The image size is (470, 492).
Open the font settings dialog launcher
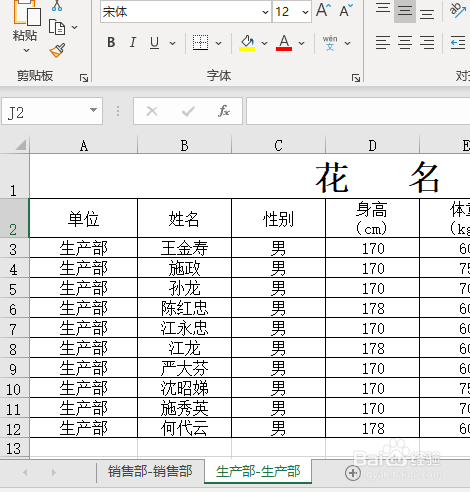click(356, 78)
